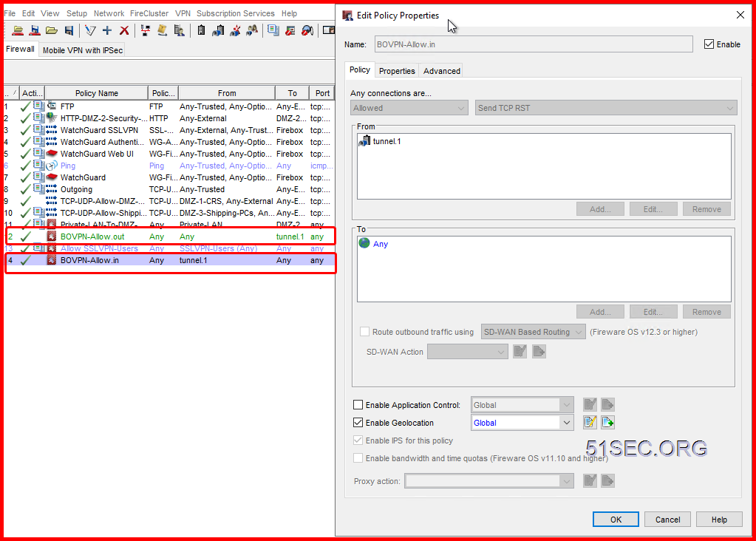Switch to the Properties tab
This screenshot has width=756, height=541.
pos(397,71)
